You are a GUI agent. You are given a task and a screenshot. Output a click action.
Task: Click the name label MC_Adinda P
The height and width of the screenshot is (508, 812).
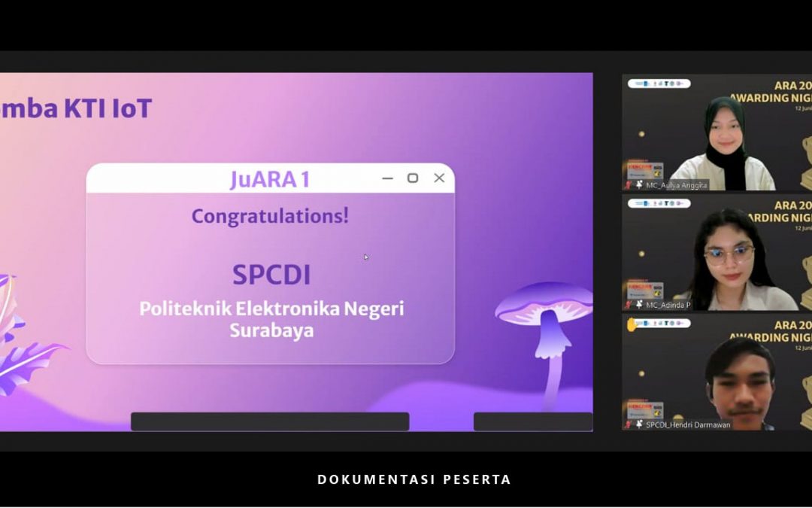668,305
